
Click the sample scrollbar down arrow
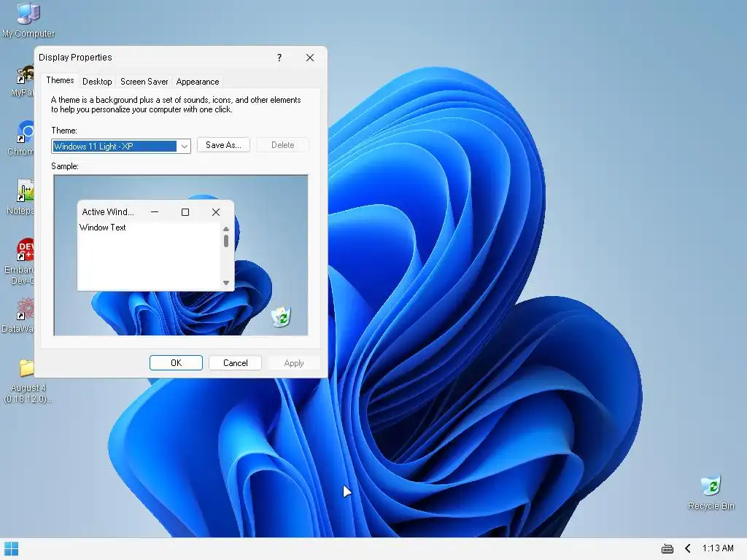click(x=226, y=283)
